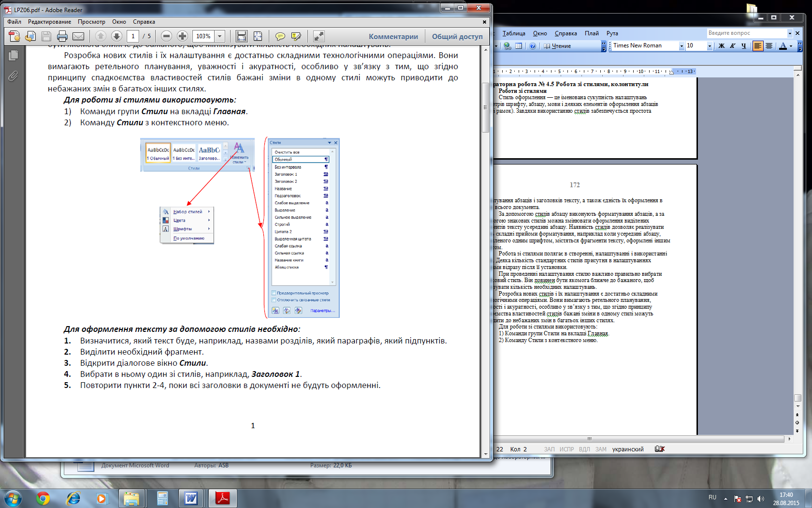Screen dimensions: 812x508
Task: Click the envelope email icon in Reader
Action: 78,36
